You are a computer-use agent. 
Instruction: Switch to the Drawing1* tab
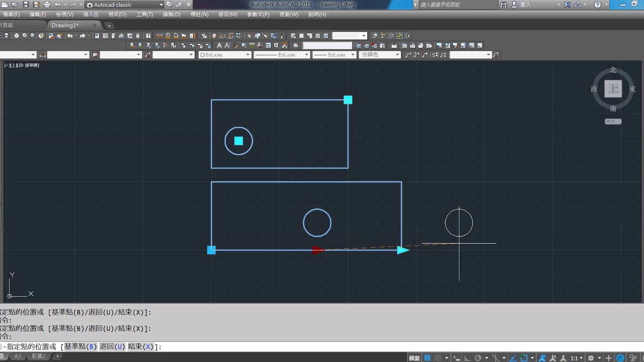tap(65, 25)
